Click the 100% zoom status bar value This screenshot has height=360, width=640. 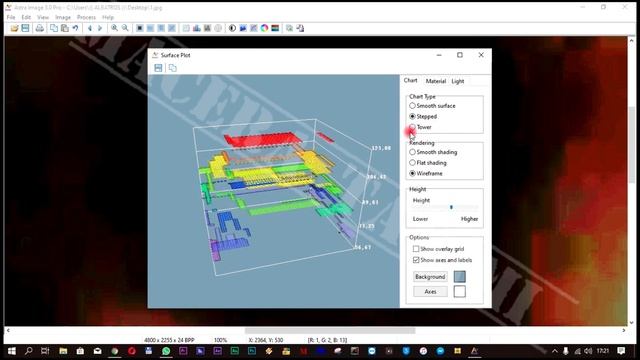point(220,340)
